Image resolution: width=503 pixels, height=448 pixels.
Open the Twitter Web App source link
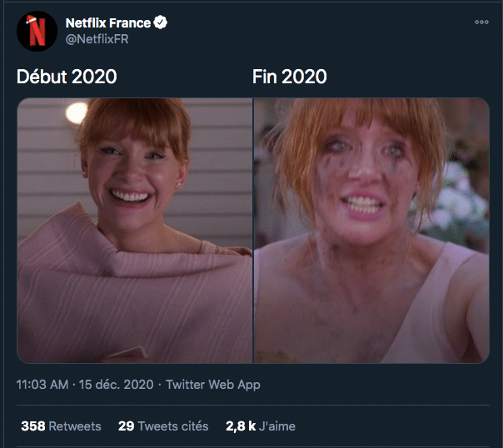click(x=213, y=385)
